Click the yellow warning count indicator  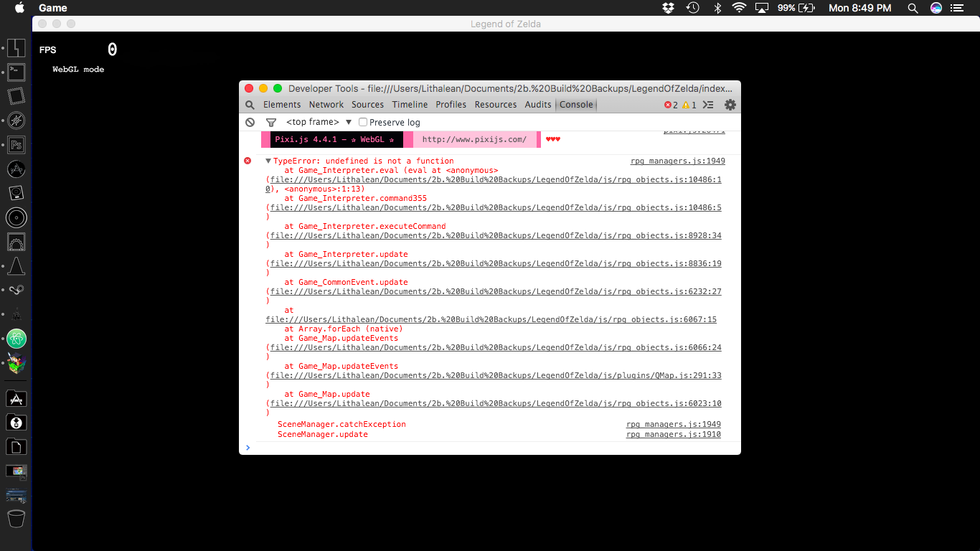tap(689, 105)
